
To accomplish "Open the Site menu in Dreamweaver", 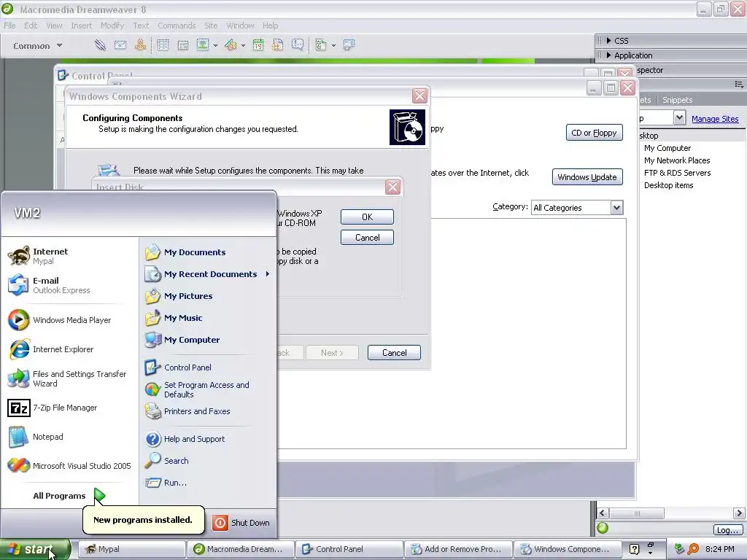I will (x=211, y=26).
